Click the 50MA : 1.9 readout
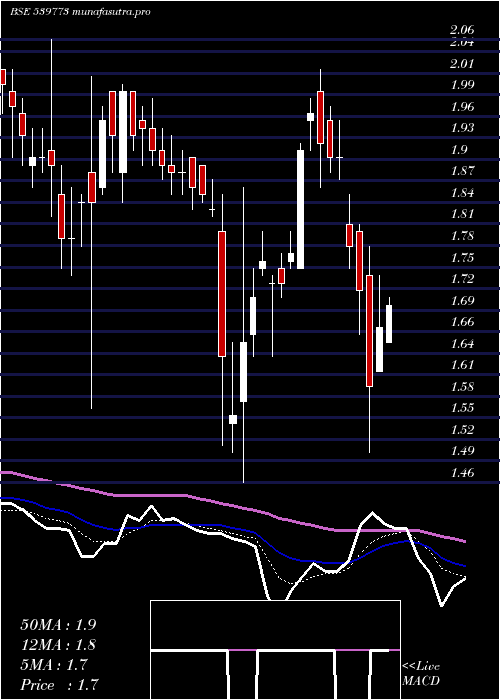500x700 pixels. [x=58, y=625]
